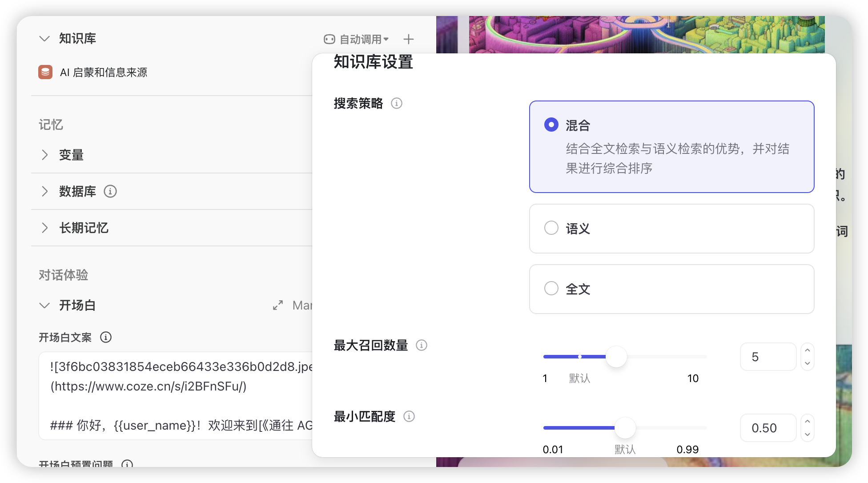
Task: Collapse the 知识库 section chevron
Action: click(44, 39)
